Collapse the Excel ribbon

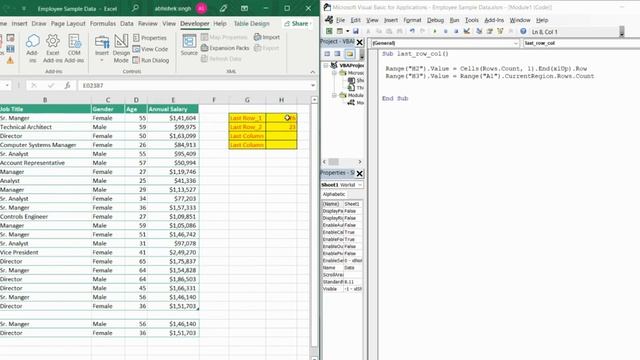(313, 72)
